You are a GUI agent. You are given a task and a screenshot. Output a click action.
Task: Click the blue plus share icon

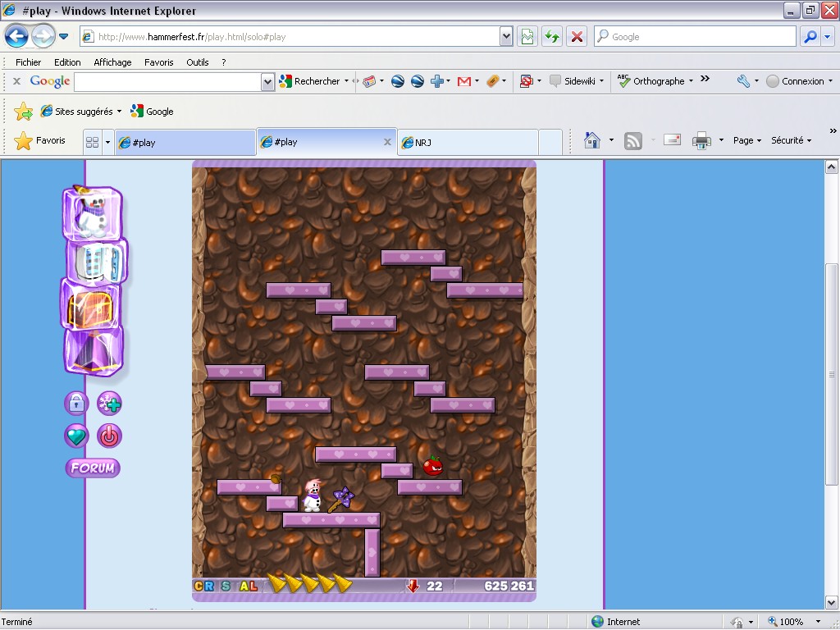(x=437, y=81)
